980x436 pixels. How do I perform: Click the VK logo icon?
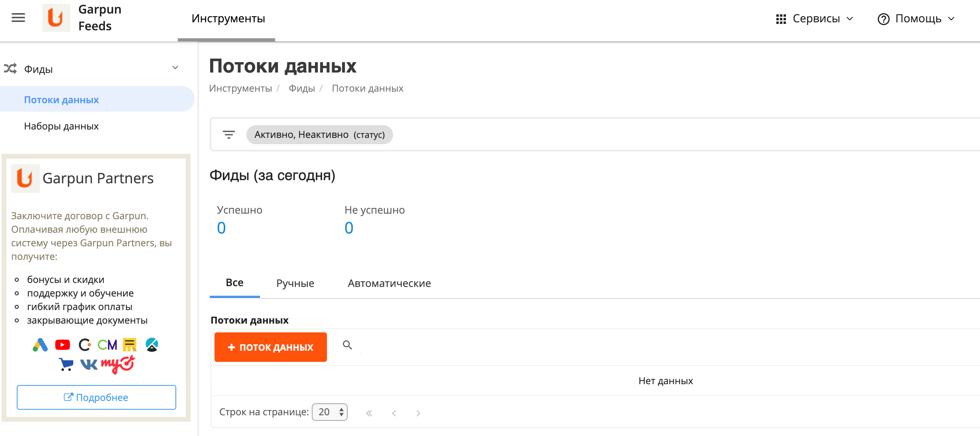click(x=89, y=364)
